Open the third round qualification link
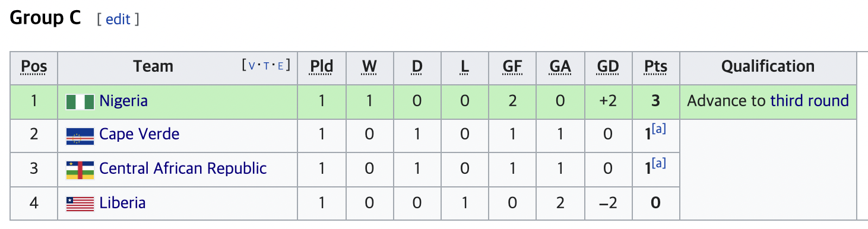This screenshot has height=229, width=868. pyautogui.click(x=809, y=101)
